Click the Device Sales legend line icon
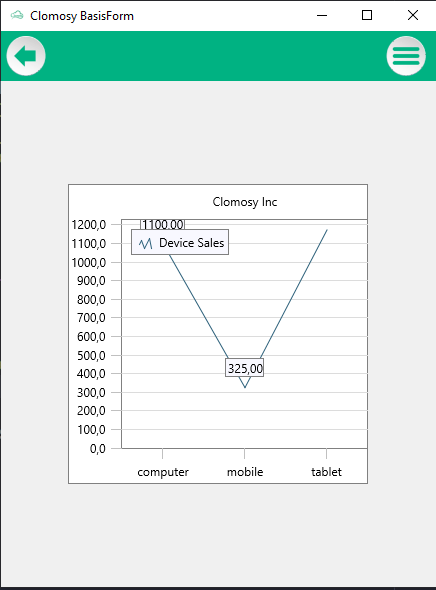 click(146, 243)
